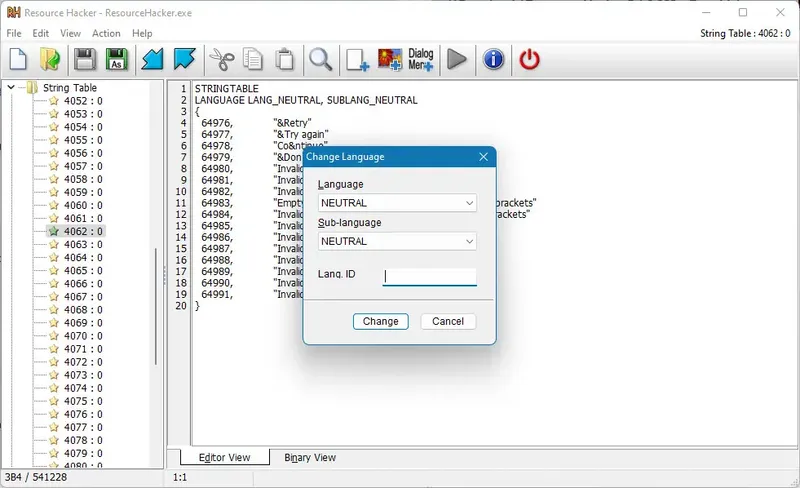Collapse the String Table tree node
The height and width of the screenshot is (488, 800).
tap(11, 87)
